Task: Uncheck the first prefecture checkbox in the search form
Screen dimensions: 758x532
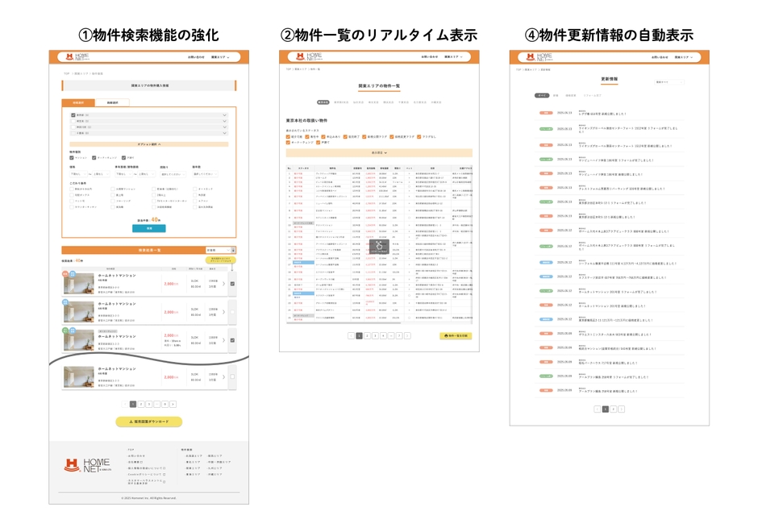Action: 73,115
